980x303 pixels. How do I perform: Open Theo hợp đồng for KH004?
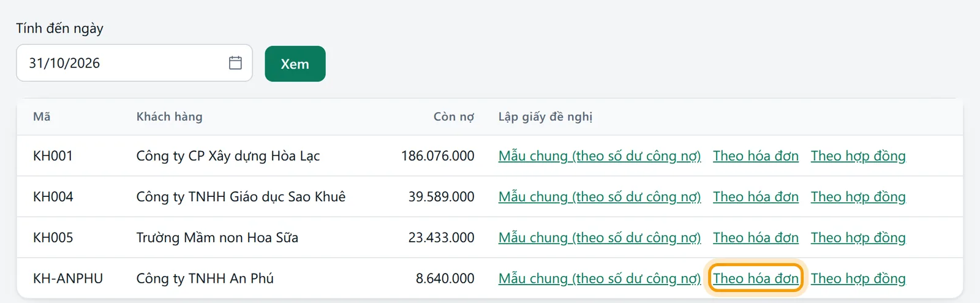(858, 197)
